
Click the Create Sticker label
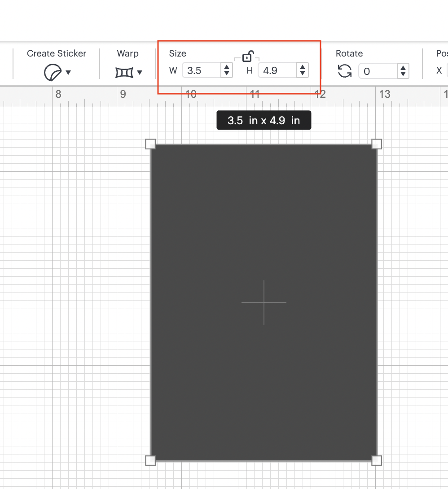[x=57, y=53]
